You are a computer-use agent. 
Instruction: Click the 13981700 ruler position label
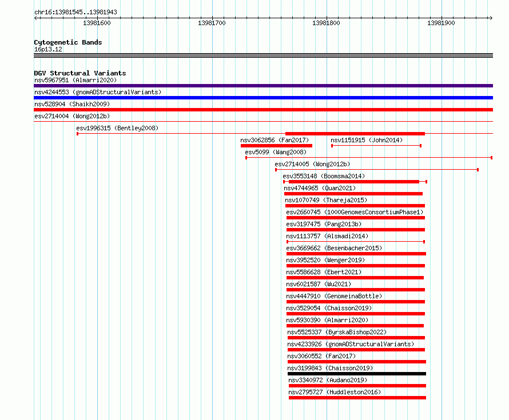tap(212, 23)
